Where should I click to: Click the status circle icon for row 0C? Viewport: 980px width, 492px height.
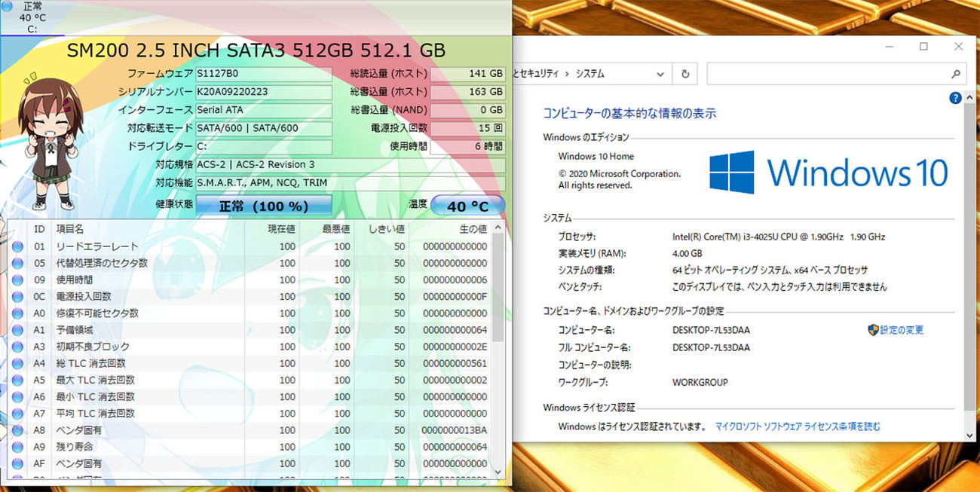[17, 297]
